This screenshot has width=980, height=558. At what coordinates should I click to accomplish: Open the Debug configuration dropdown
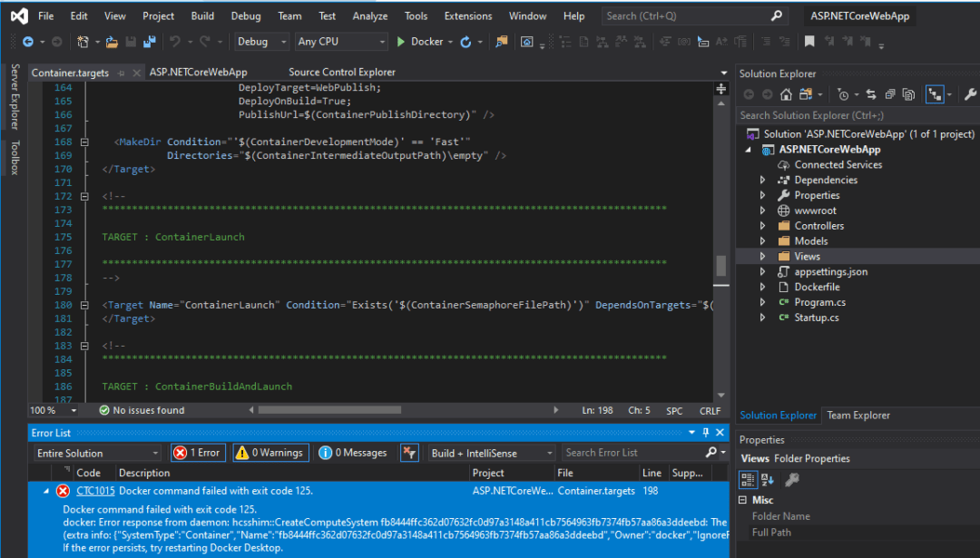[x=262, y=42]
